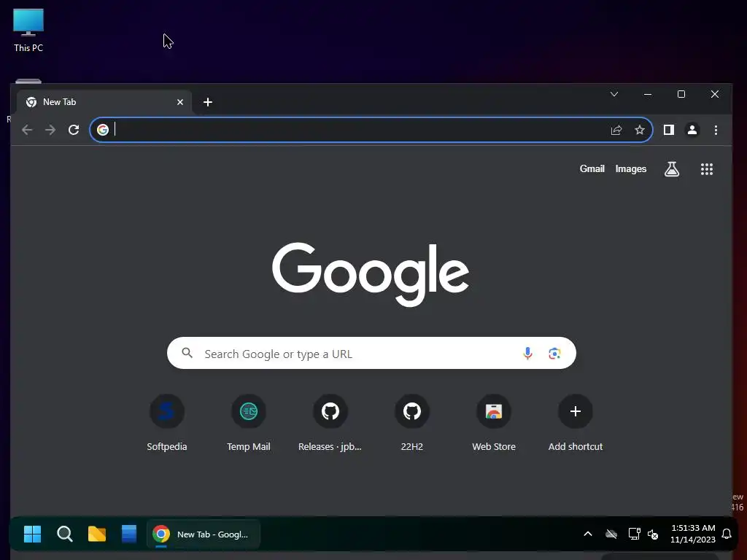The image size is (747, 560).
Task: Open Chrome side panel icon
Action: (669, 130)
